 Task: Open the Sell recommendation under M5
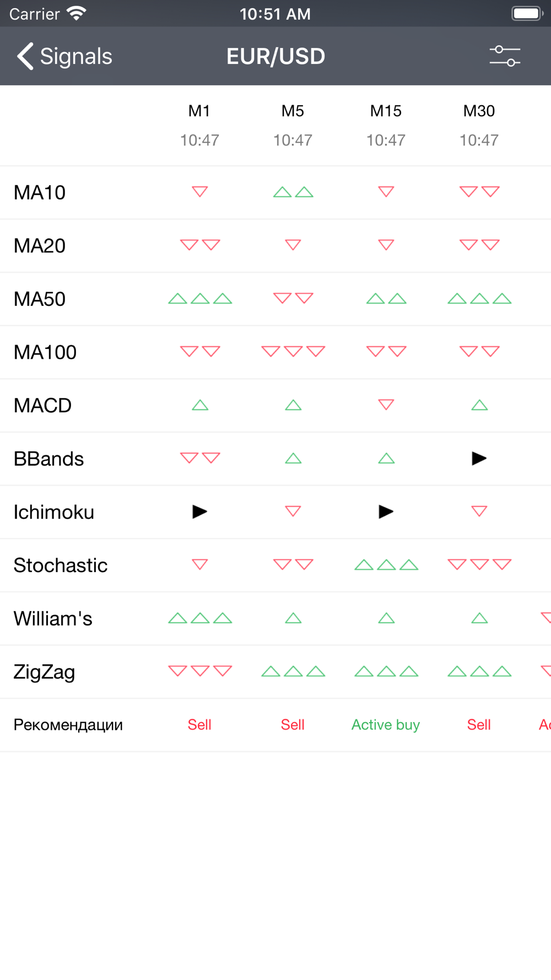(x=293, y=725)
